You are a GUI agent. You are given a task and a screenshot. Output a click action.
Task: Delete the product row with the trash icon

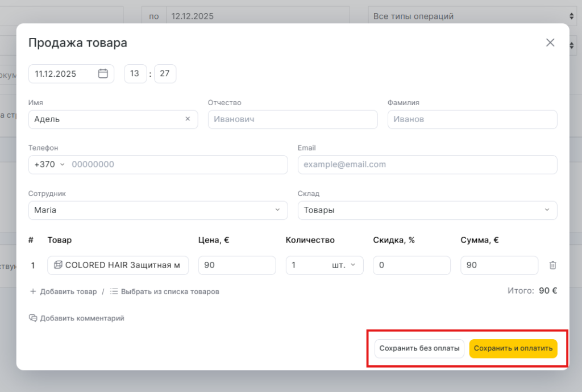point(552,265)
